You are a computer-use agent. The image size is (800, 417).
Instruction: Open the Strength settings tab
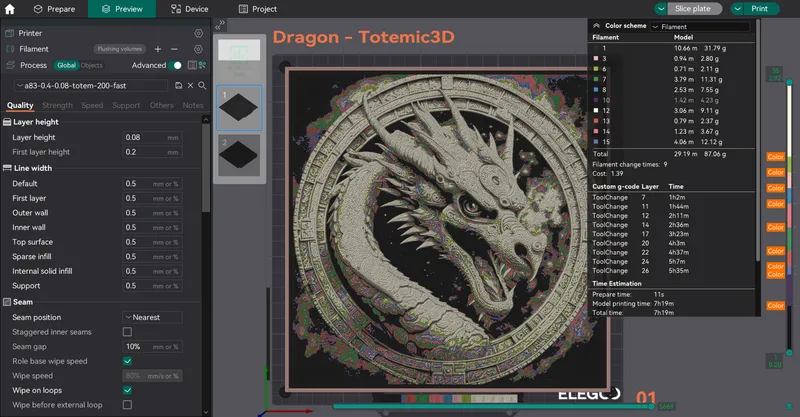57,105
